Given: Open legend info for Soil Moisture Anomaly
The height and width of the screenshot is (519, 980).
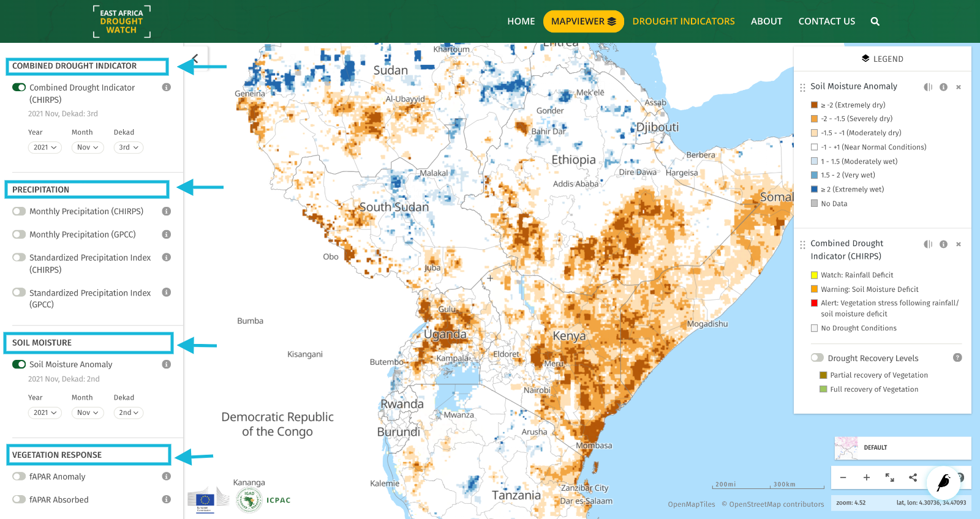Looking at the screenshot, I should (x=943, y=87).
